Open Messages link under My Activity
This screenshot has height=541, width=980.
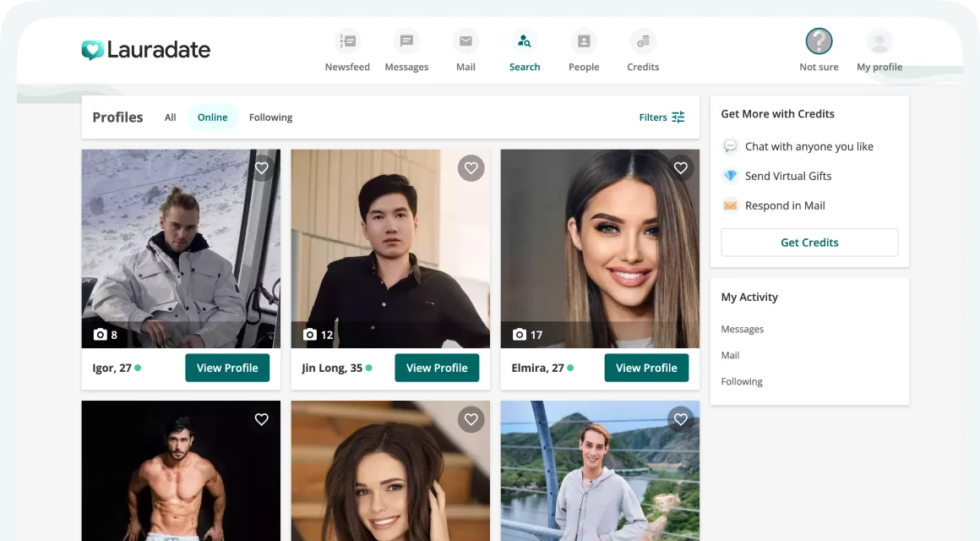tap(743, 329)
